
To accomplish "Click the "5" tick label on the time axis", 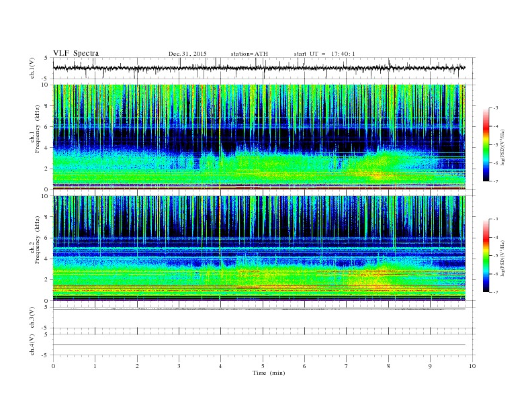I will click(263, 366).
